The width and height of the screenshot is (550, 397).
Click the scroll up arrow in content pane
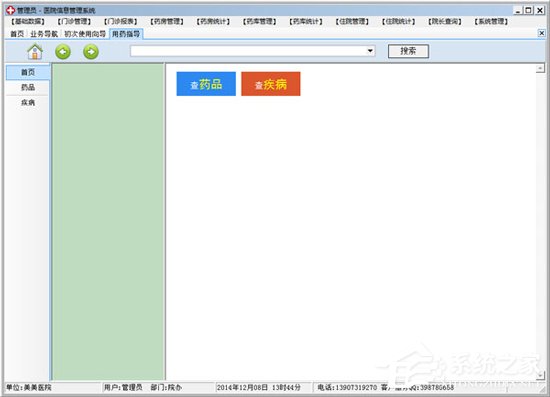pos(541,68)
